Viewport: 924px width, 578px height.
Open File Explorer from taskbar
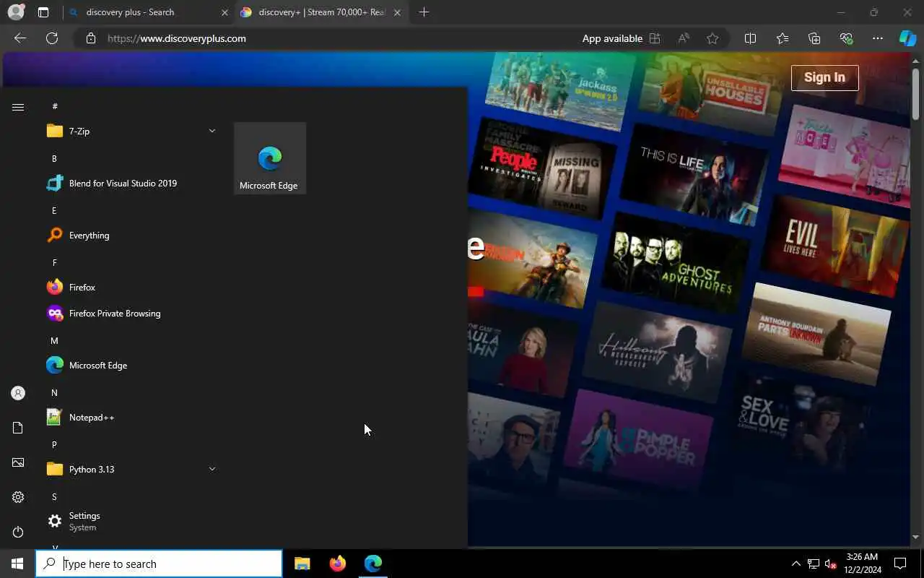tap(302, 564)
